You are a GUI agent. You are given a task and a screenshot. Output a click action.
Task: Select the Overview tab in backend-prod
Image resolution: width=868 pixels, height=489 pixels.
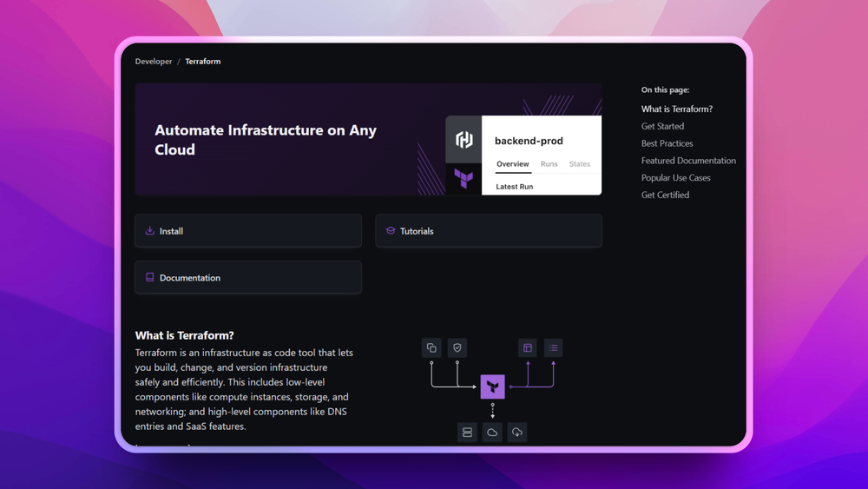click(x=513, y=164)
